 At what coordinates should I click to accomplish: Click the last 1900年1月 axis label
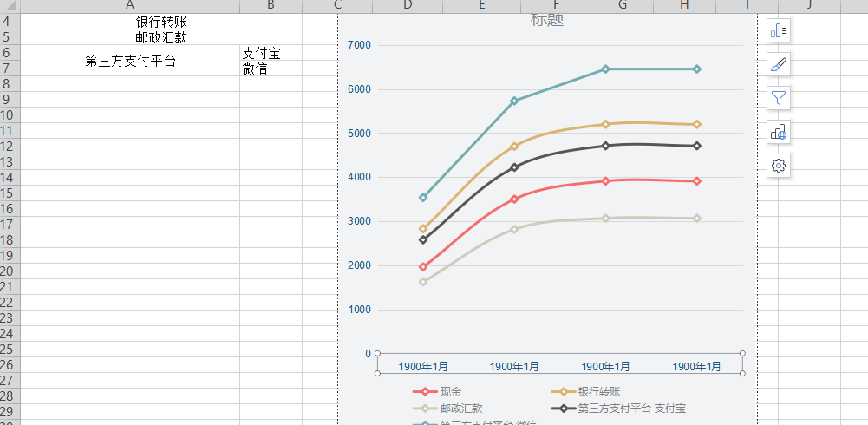(696, 366)
